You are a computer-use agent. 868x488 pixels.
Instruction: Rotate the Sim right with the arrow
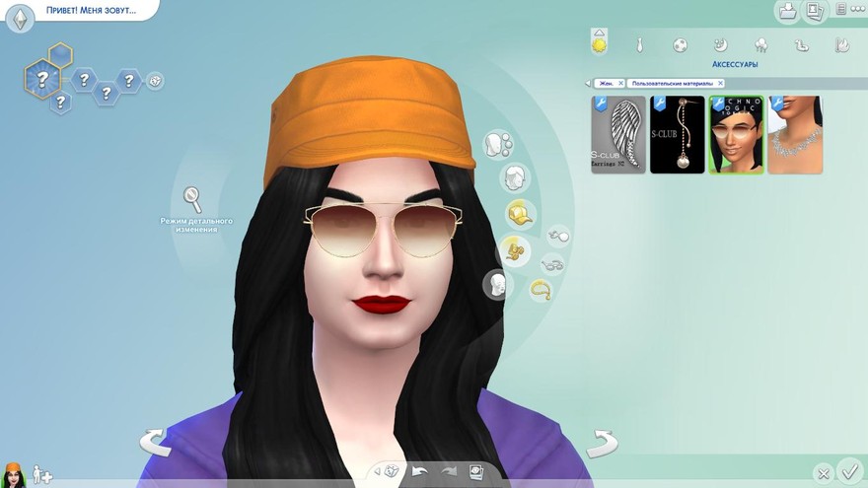[602, 444]
